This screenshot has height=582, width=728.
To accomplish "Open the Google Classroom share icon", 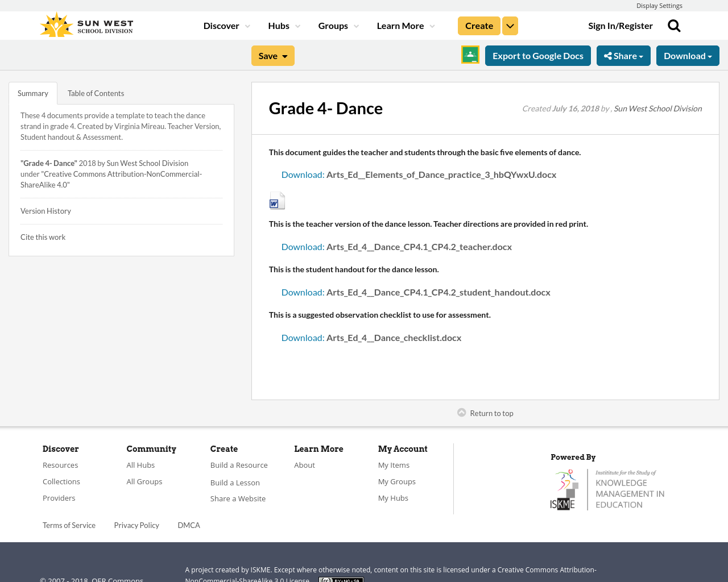I will [x=469, y=55].
